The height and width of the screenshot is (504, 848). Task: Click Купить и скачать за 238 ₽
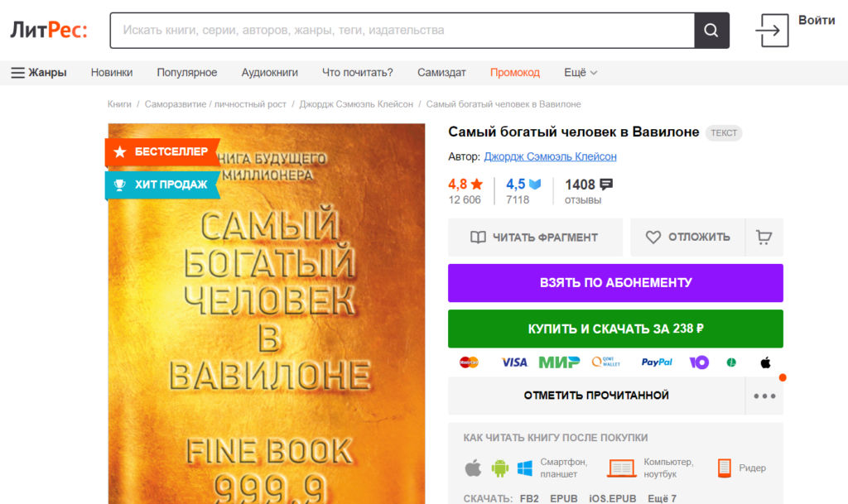coord(615,329)
